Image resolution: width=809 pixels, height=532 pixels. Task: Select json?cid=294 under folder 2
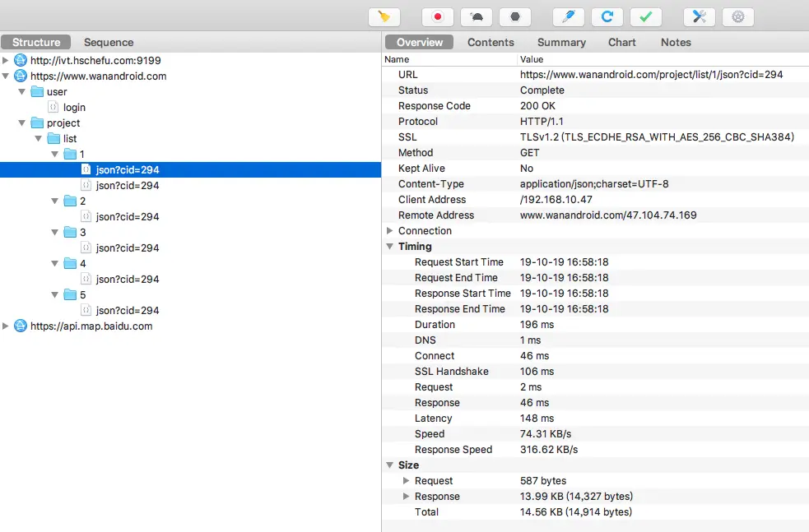point(128,216)
